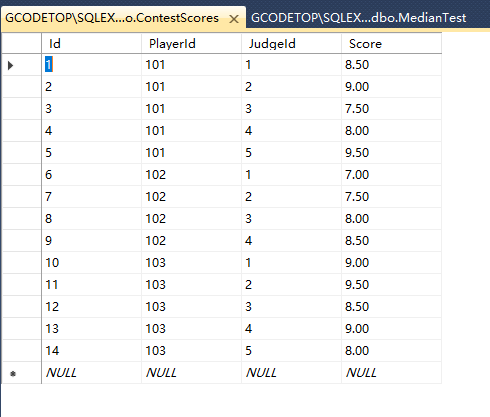Select Score 7.00 in row Id 6
This screenshot has width=490, height=417.
tap(392, 175)
